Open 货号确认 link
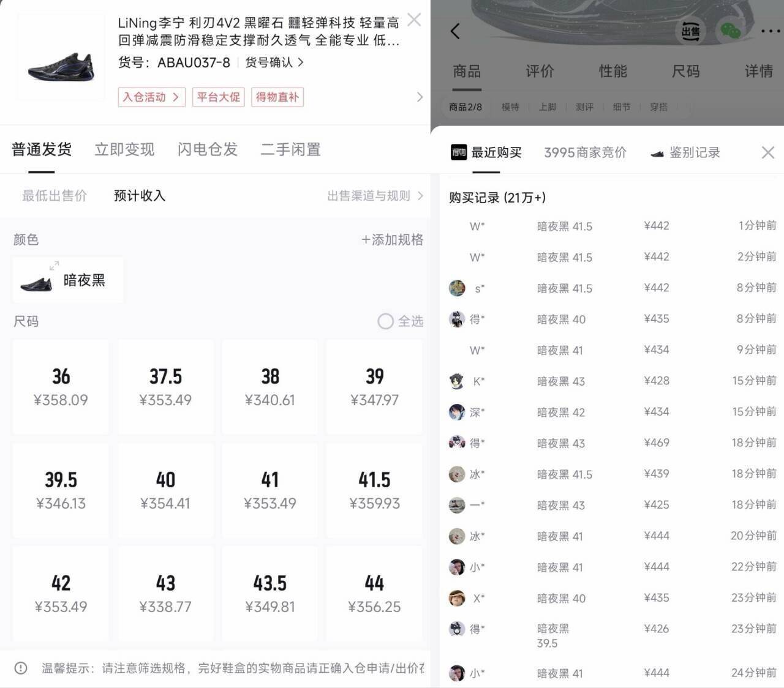Viewport: 784px width, 688px height. [274, 62]
